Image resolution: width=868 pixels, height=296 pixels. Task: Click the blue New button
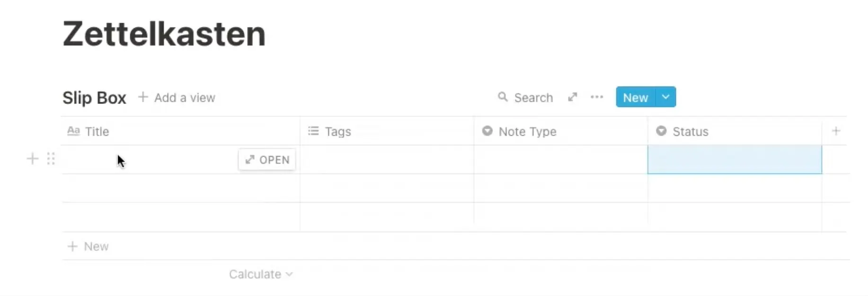[635, 97]
